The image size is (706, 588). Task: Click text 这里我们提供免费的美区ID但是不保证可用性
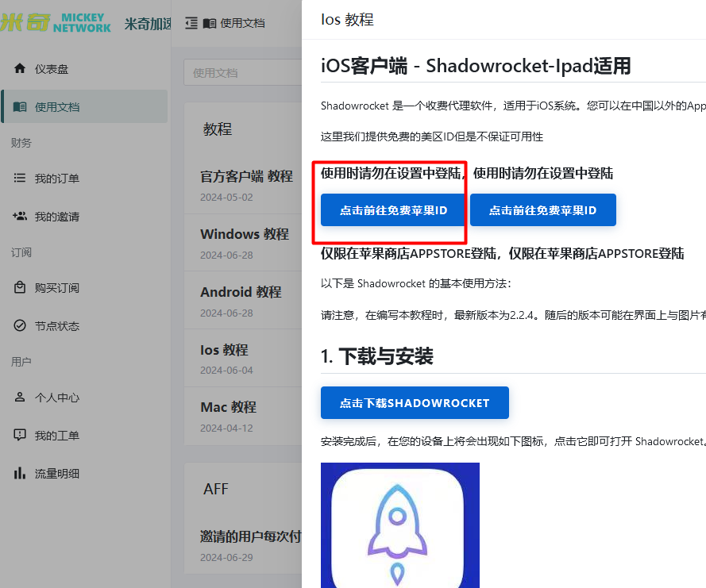click(x=432, y=136)
